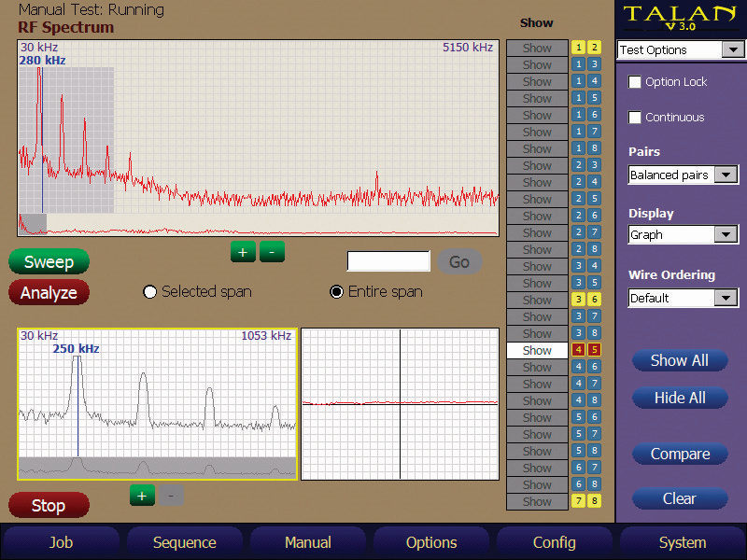Toggle Show for pair 1 3

(538, 64)
